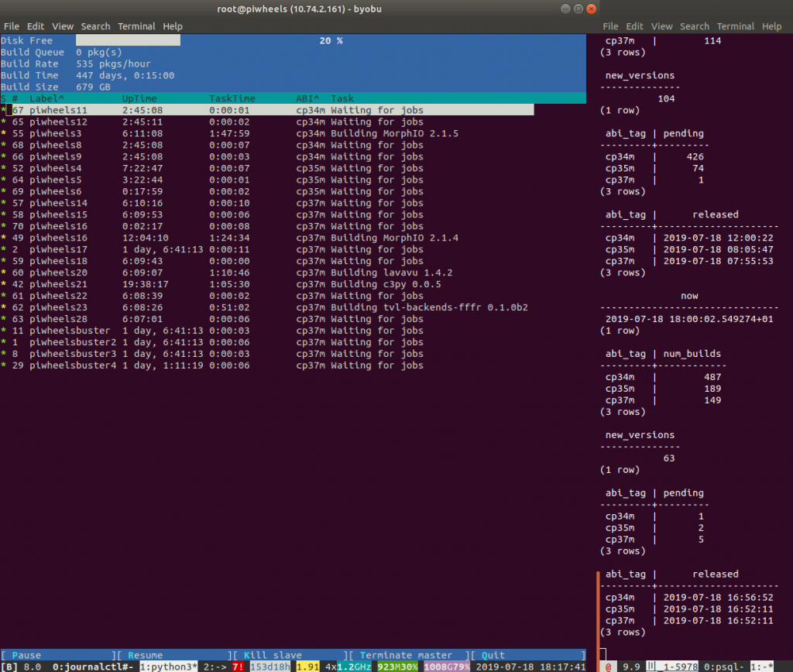This screenshot has width=793, height=672.
Task: Select the piwheels11 slave row
Action: click(267, 110)
